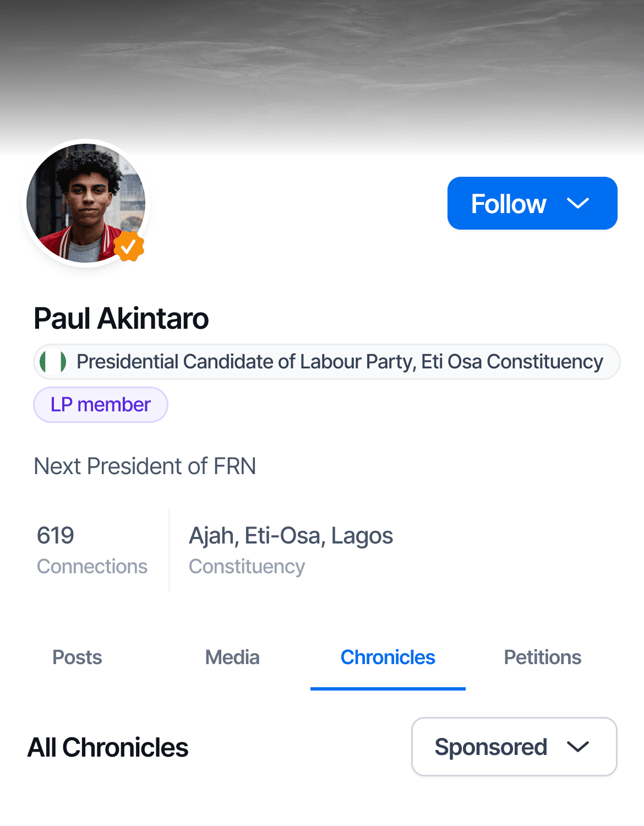
Task: Click the LP member badge
Action: pos(101,405)
